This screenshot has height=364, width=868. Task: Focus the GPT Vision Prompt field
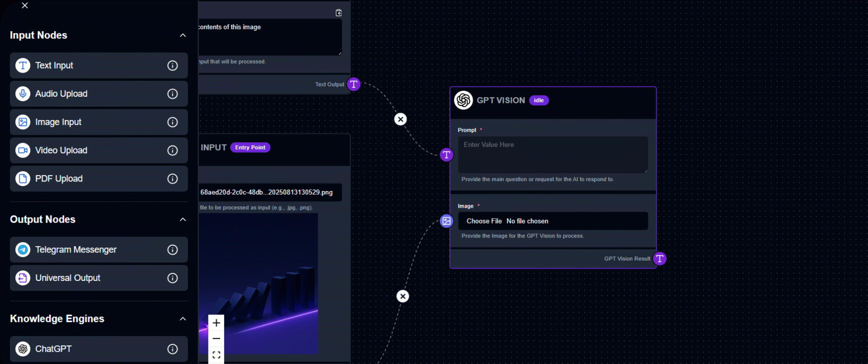tap(552, 154)
